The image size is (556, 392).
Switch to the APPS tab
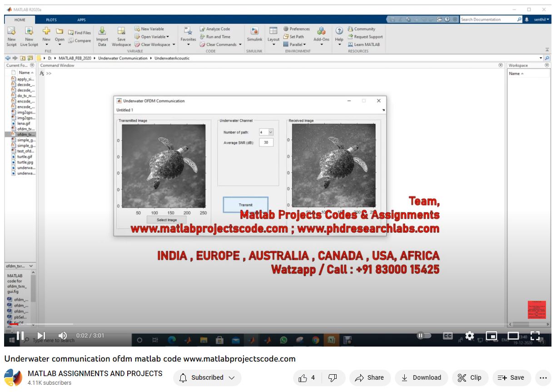click(x=81, y=20)
